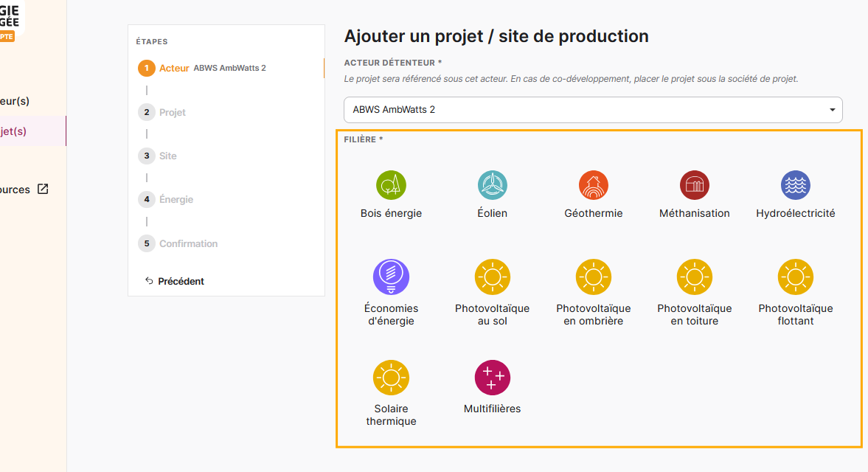Open the Acteur détenteur dropdown
This screenshot has width=868, height=472.
[x=593, y=110]
